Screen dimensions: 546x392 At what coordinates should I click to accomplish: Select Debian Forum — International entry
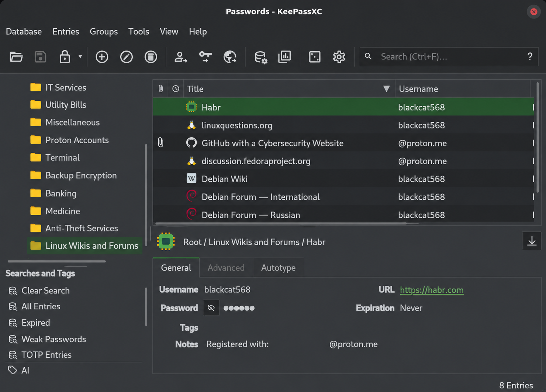pos(343,197)
